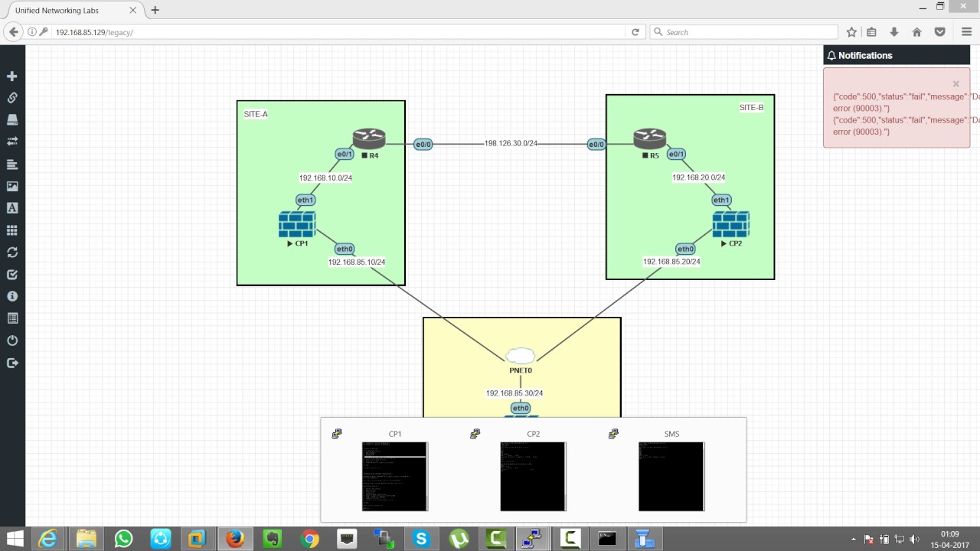Screen dimensions: 980x551
Task: Go to Firefox home page icon
Action: pyautogui.click(x=916, y=32)
